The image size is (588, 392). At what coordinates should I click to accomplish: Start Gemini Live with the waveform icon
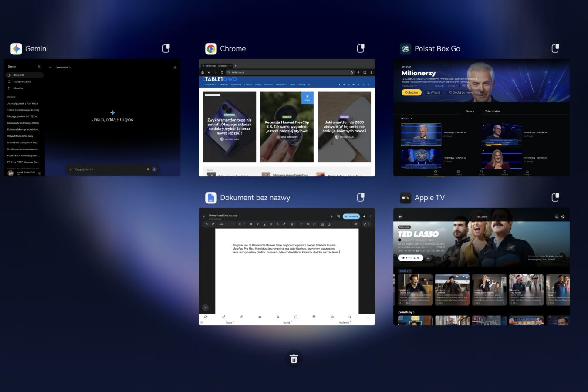pyautogui.click(x=154, y=169)
